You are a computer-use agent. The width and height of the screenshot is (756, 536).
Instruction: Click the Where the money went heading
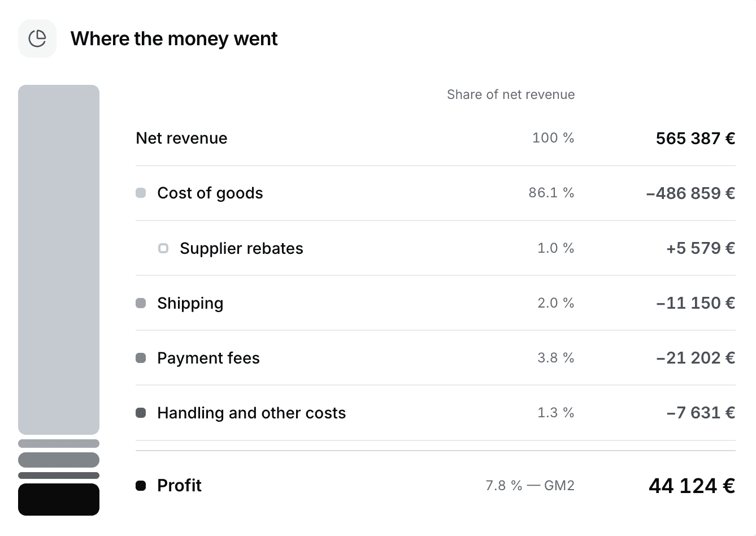point(174,38)
